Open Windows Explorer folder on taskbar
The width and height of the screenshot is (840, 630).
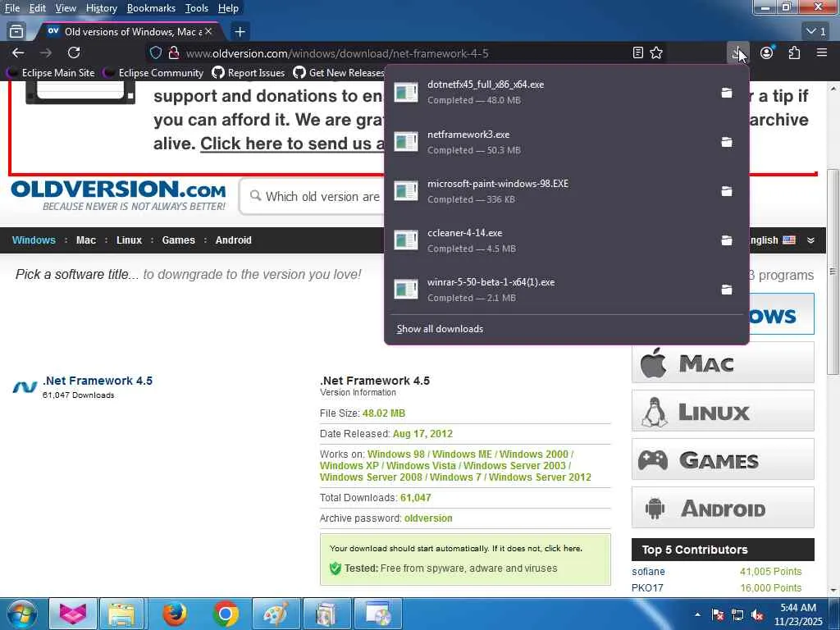(x=122, y=614)
